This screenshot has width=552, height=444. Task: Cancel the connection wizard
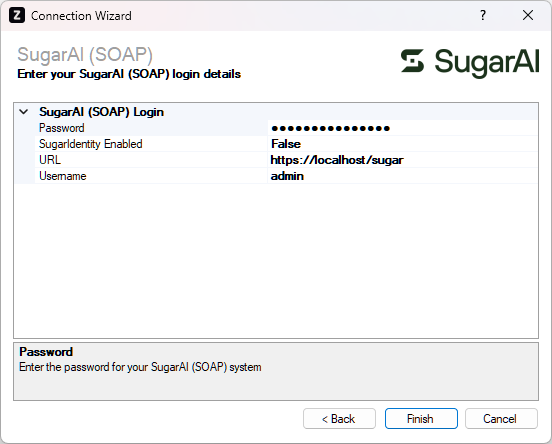click(x=501, y=419)
